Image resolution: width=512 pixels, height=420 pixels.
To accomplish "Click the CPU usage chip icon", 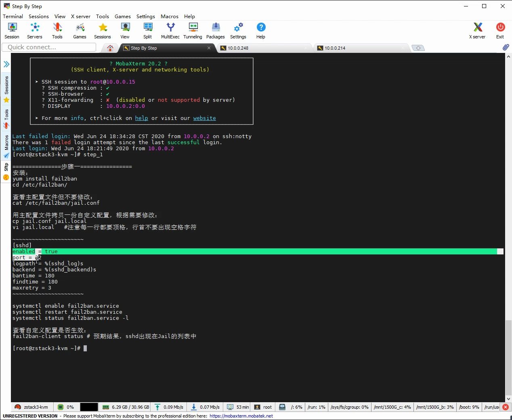I will click(61, 407).
